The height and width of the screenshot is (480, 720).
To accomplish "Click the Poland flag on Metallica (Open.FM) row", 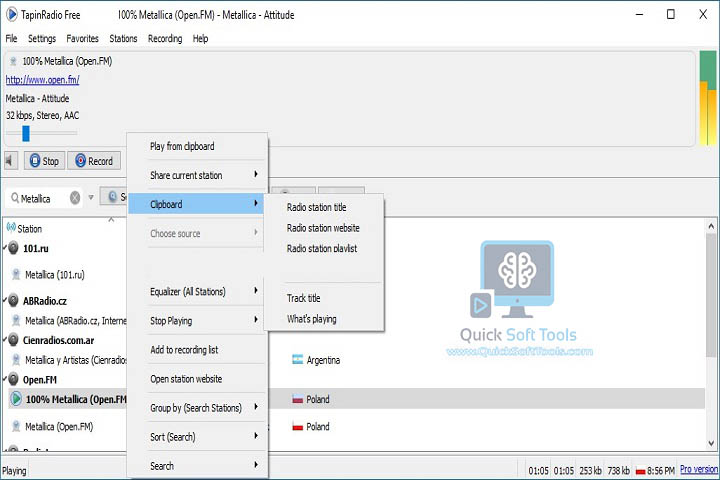I will click(x=298, y=426).
